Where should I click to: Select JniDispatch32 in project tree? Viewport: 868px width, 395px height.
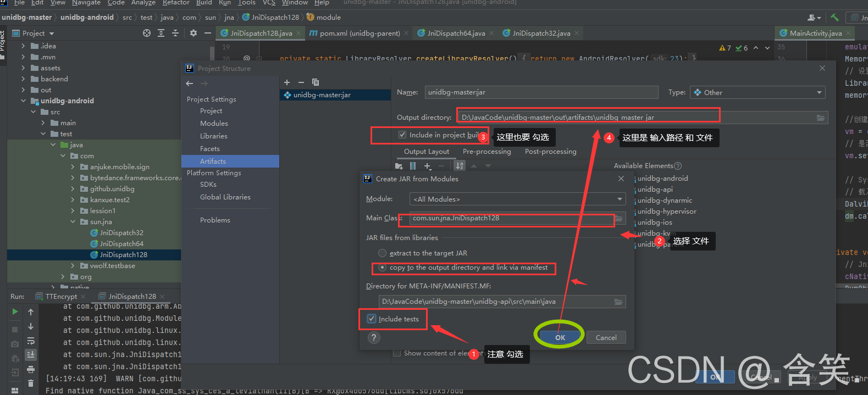pyautogui.click(x=121, y=233)
